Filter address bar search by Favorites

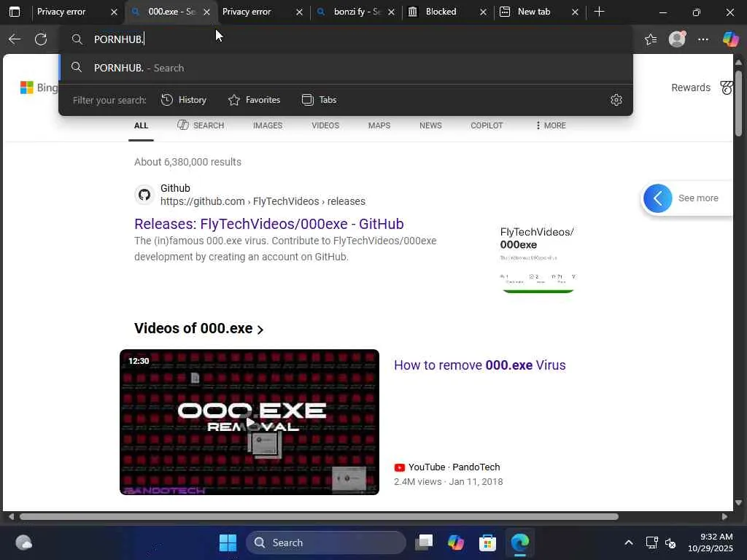(254, 100)
